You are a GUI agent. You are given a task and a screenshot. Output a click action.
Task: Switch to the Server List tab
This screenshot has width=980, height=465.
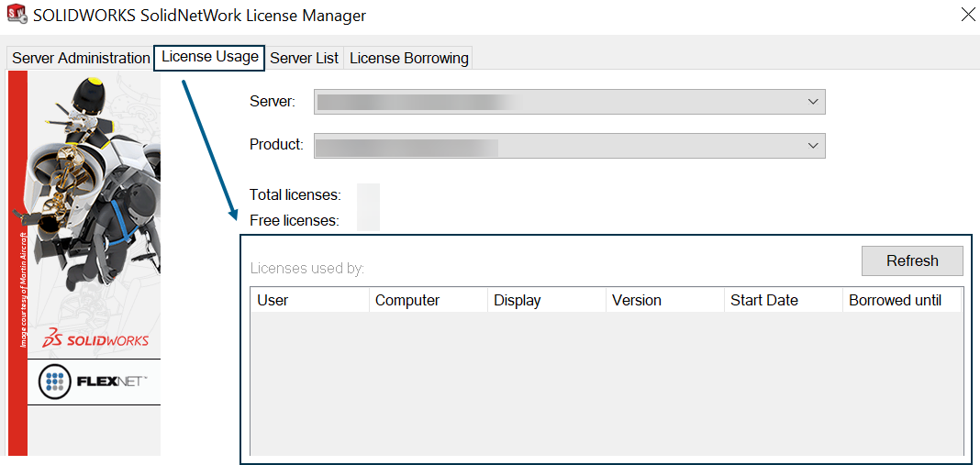click(x=304, y=58)
